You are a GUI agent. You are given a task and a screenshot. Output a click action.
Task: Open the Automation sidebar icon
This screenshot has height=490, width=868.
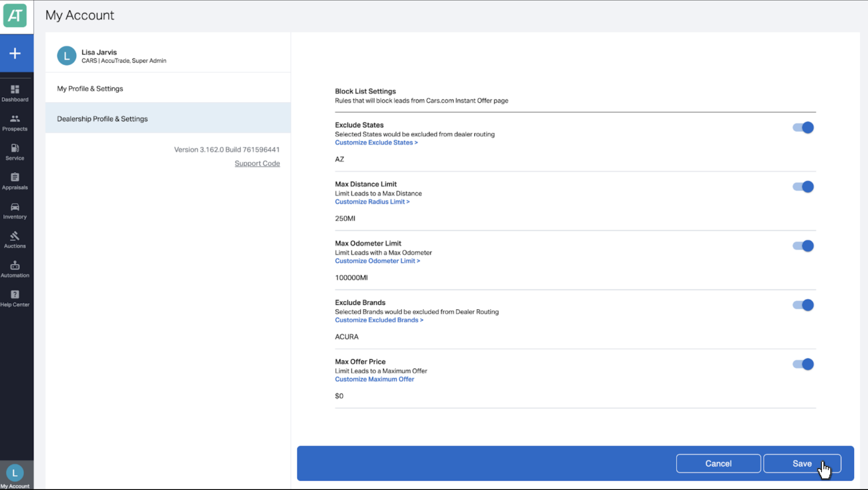pyautogui.click(x=15, y=269)
